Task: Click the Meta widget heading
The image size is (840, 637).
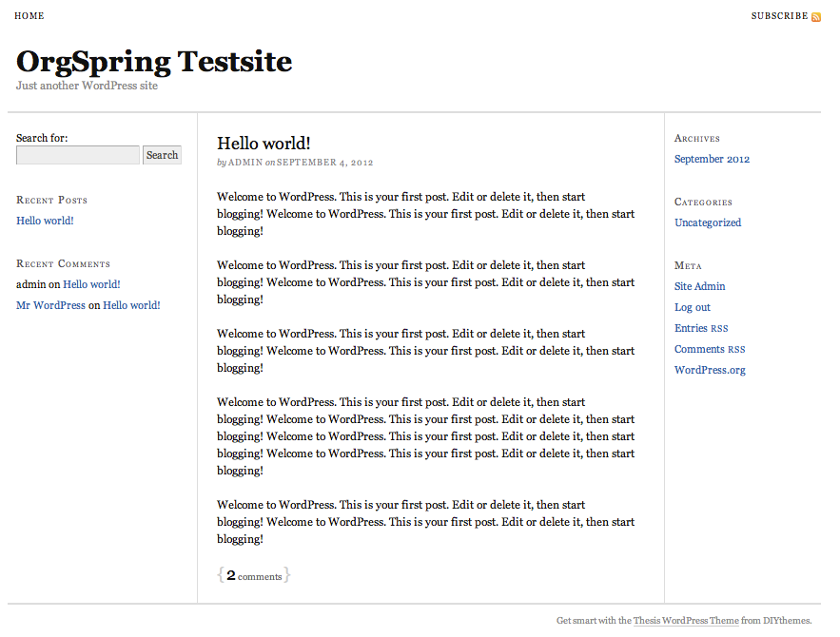Action: pos(688,265)
